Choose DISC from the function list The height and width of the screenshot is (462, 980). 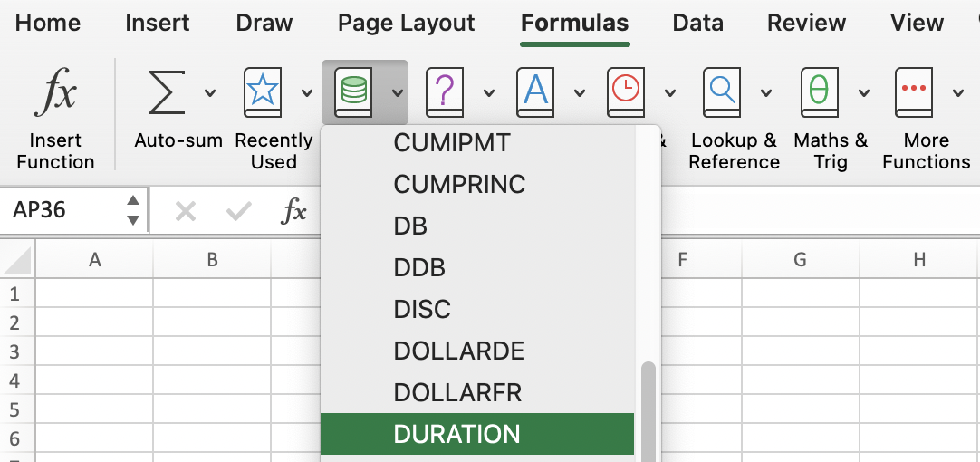click(x=477, y=310)
